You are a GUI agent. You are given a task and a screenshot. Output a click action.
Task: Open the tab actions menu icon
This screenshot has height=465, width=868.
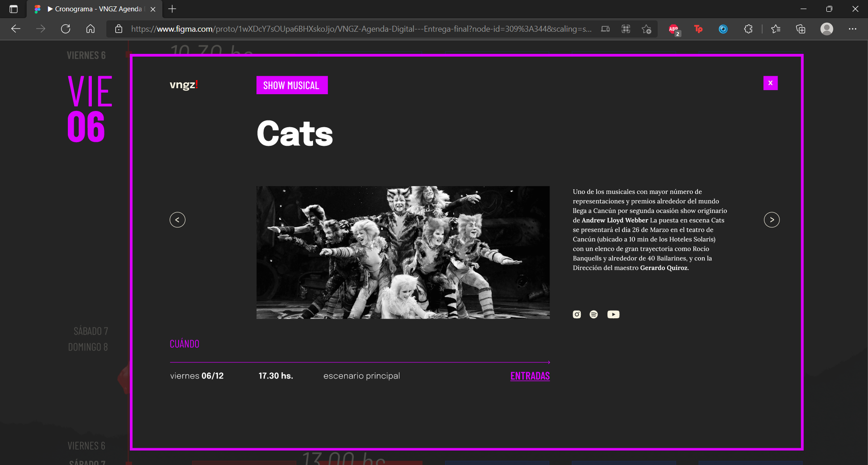tap(14, 9)
